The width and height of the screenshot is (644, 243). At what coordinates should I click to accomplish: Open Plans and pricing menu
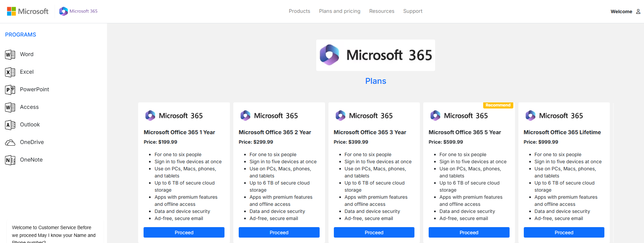click(x=340, y=11)
